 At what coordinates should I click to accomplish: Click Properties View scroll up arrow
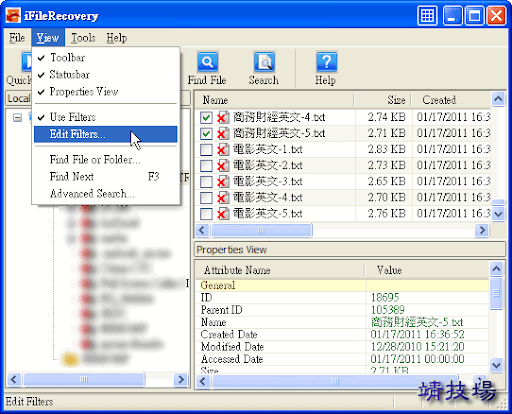pyautogui.click(x=496, y=269)
